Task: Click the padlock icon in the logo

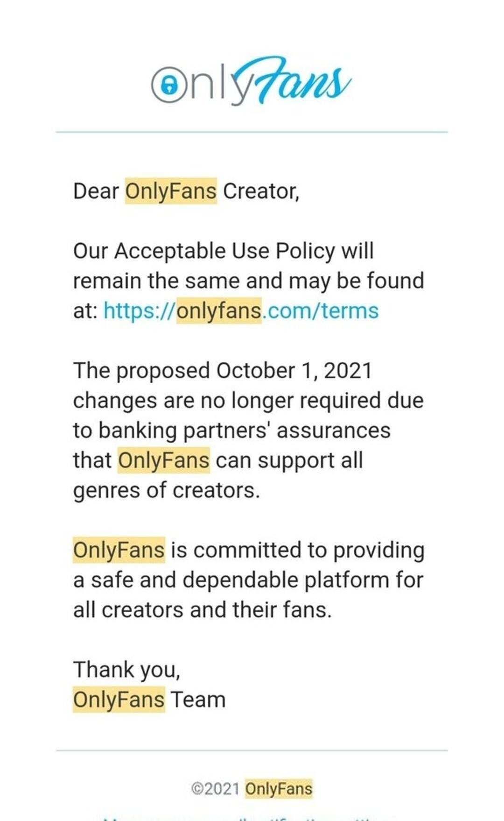Action: 169,85
